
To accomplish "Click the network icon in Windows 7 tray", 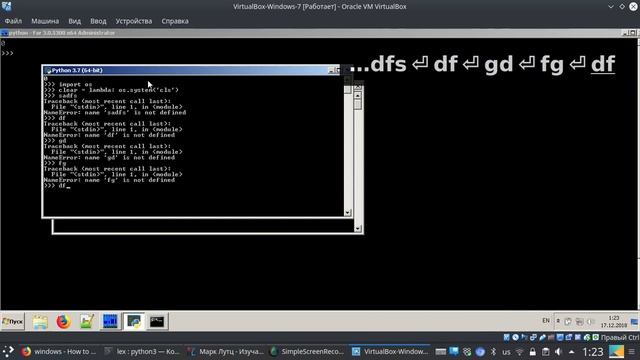I will (579, 322).
